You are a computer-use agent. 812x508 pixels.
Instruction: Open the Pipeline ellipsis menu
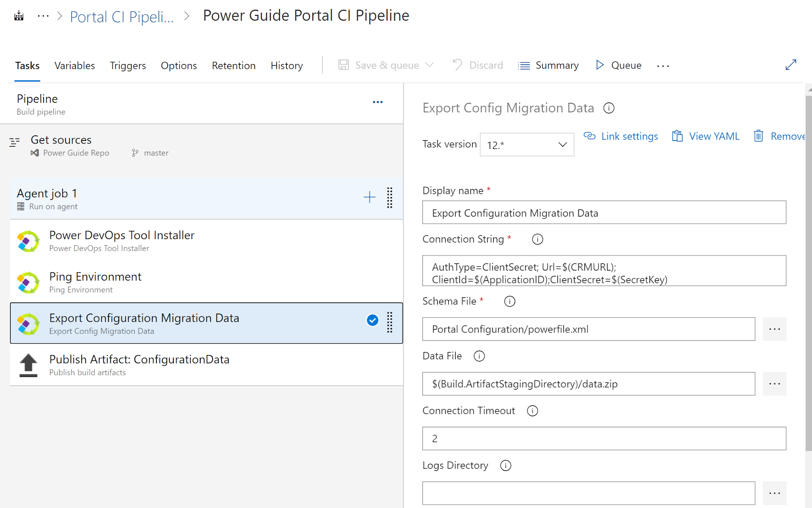pos(377,102)
